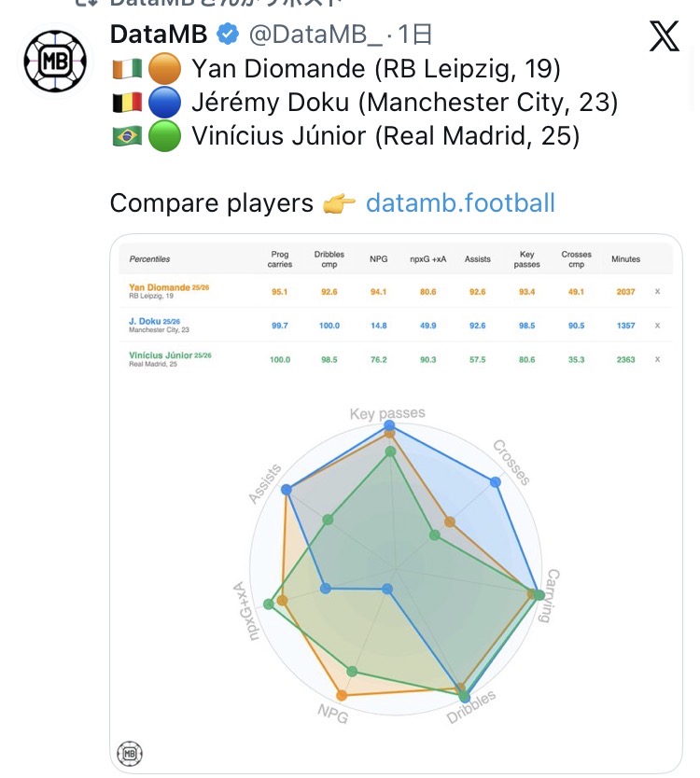The width and height of the screenshot is (700, 778).
Task: Click the orange NPG data point
Action: coord(342,695)
